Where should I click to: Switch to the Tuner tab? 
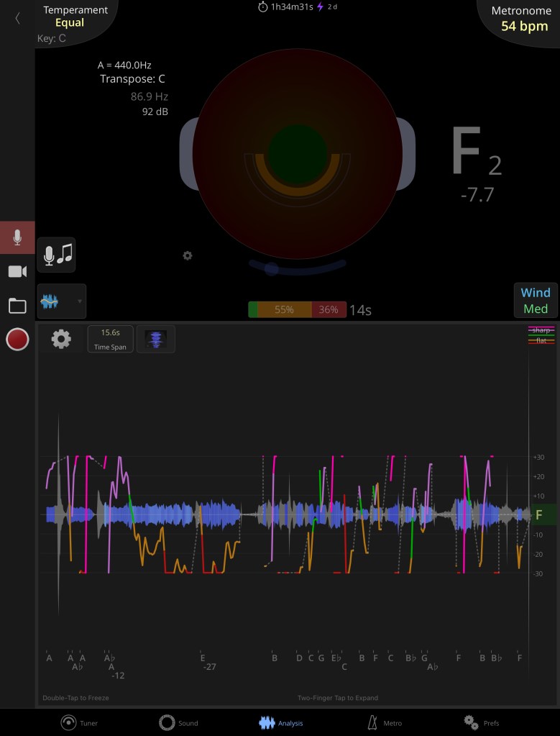pyautogui.click(x=80, y=722)
